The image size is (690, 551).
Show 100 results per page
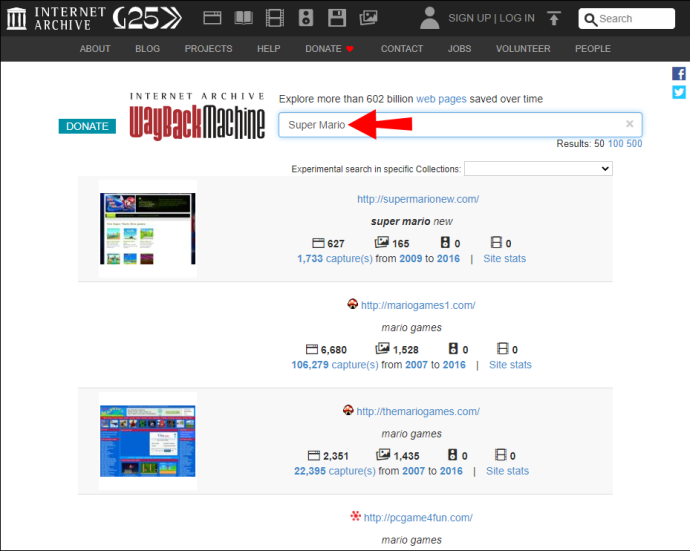[x=616, y=143]
